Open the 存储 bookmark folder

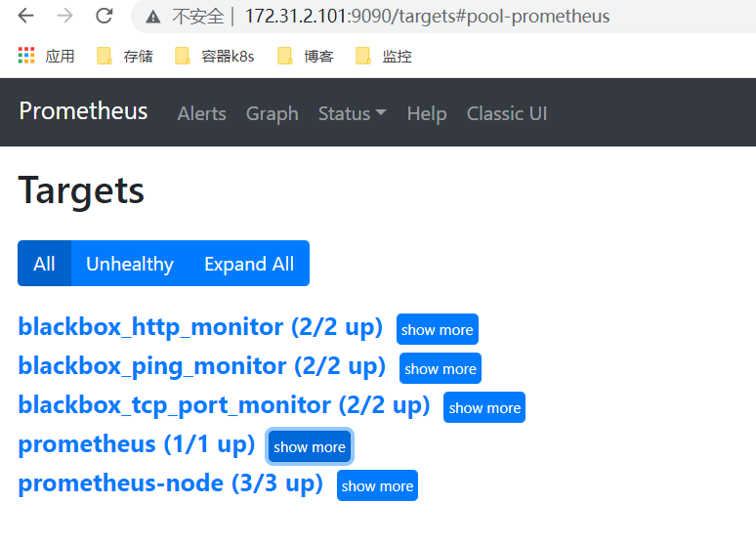(x=125, y=56)
